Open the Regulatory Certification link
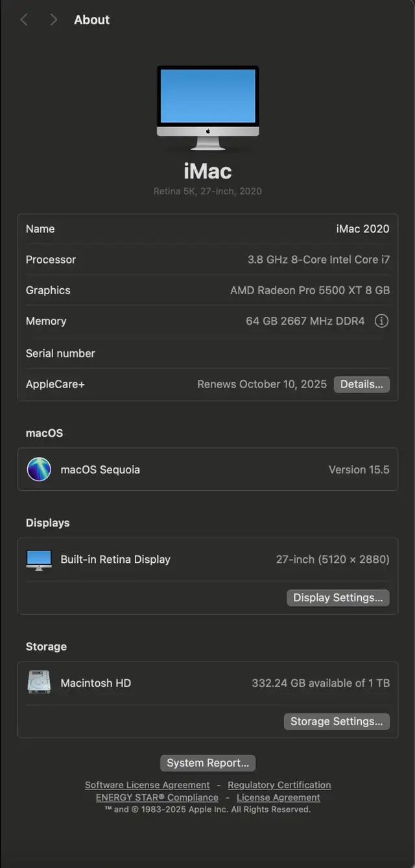The height and width of the screenshot is (868, 415). [x=279, y=785]
